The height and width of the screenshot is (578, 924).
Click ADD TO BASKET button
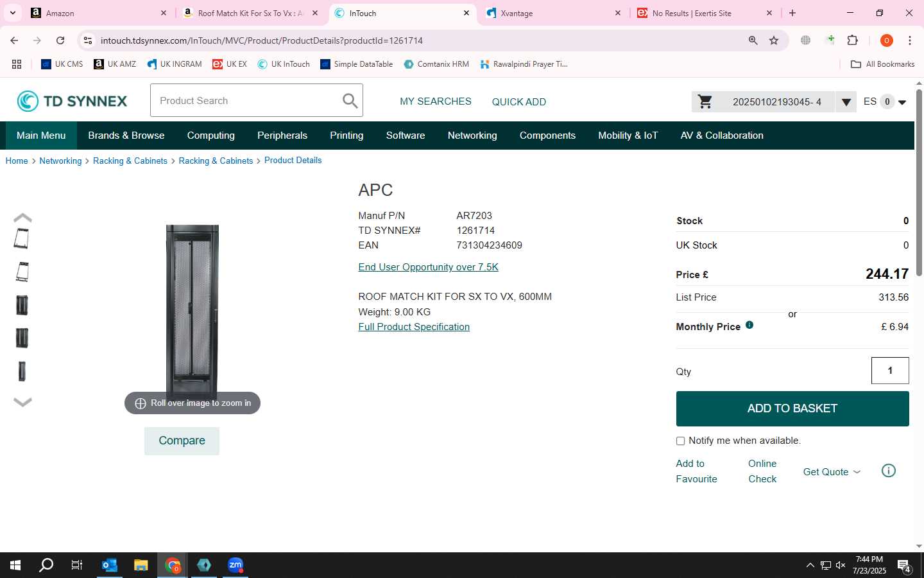click(x=792, y=408)
